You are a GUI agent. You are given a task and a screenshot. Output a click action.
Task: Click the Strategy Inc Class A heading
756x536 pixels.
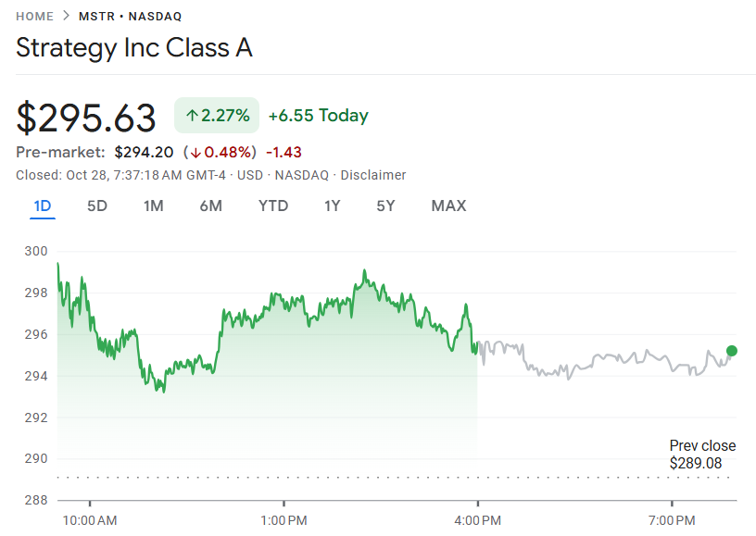(134, 48)
